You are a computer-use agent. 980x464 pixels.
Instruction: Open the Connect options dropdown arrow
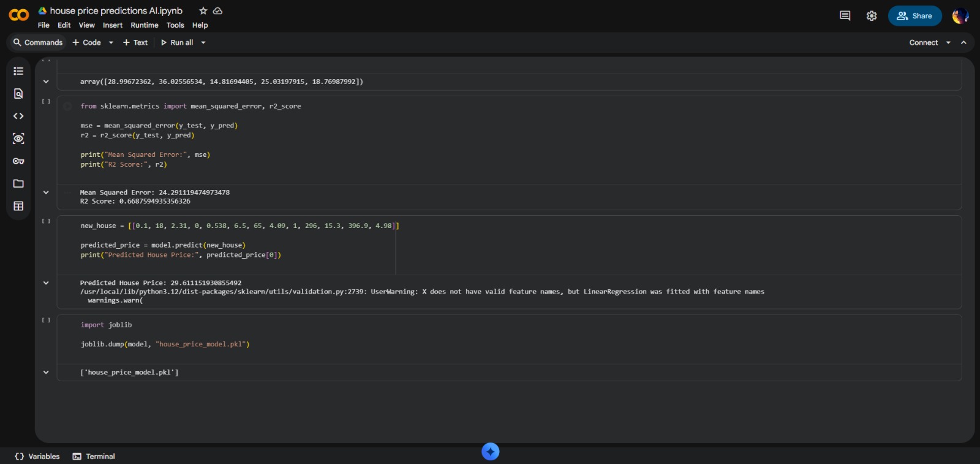948,43
